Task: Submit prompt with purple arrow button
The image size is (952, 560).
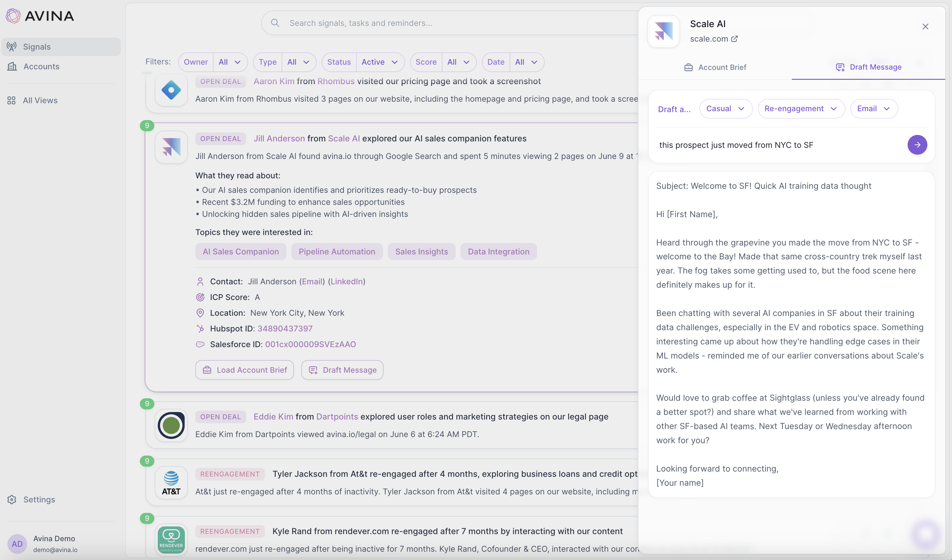Action: 917,145
